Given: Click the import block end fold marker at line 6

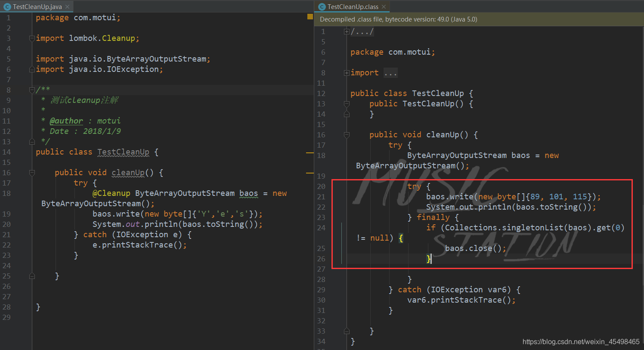Looking at the screenshot, I should (32, 69).
